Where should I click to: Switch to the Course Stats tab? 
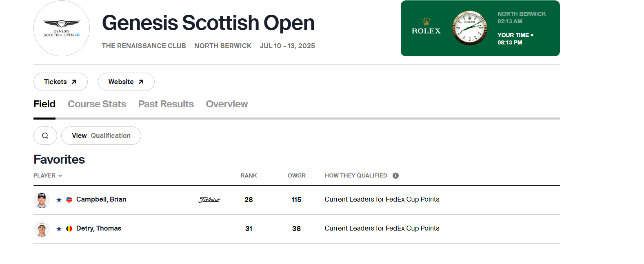(97, 104)
